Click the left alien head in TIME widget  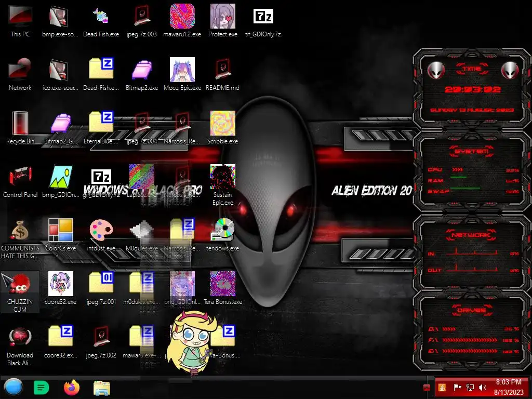(x=436, y=70)
